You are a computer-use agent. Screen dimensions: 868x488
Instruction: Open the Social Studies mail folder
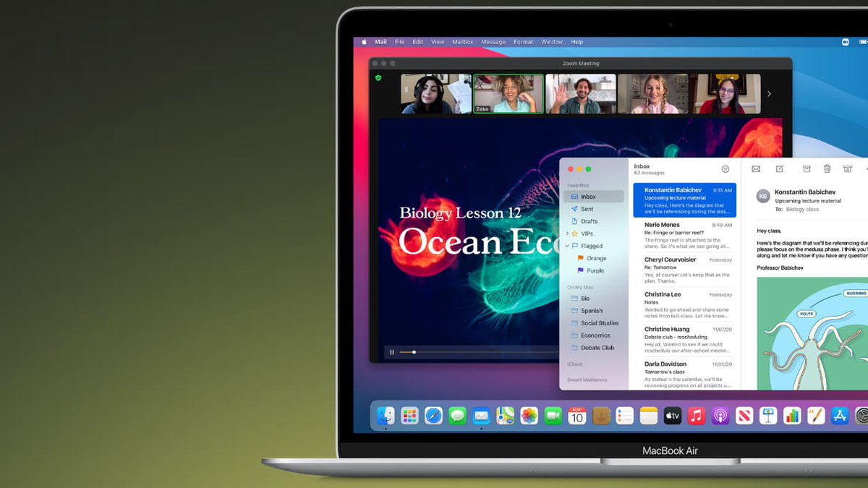click(594, 323)
